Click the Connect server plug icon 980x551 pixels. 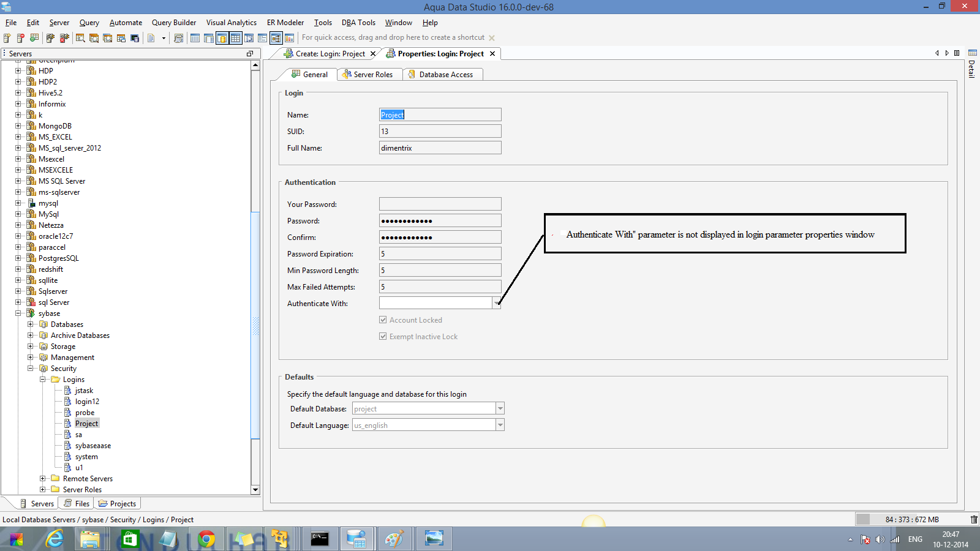[51, 38]
